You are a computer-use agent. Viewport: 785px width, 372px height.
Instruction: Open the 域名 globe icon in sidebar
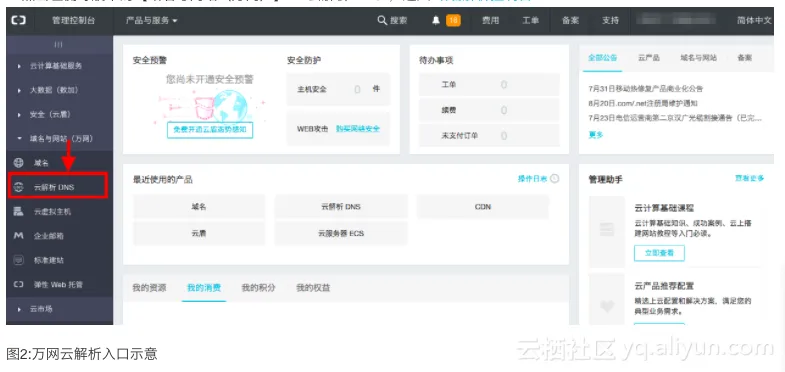point(19,163)
